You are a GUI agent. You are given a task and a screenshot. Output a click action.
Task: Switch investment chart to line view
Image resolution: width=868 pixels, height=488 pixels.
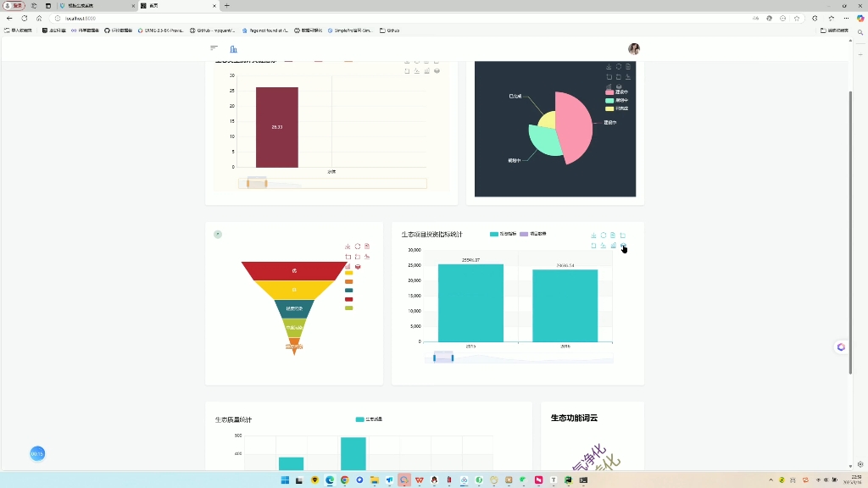[604, 245]
